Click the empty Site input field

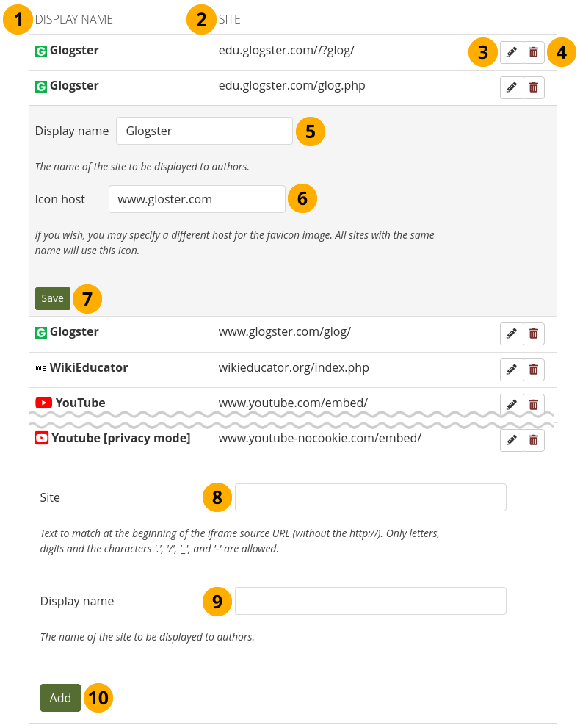[370, 497]
